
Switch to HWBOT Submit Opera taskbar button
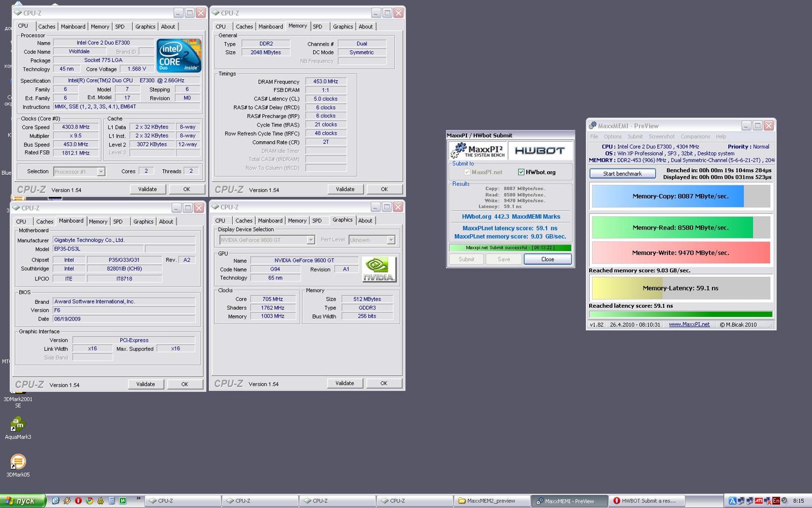click(647, 501)
